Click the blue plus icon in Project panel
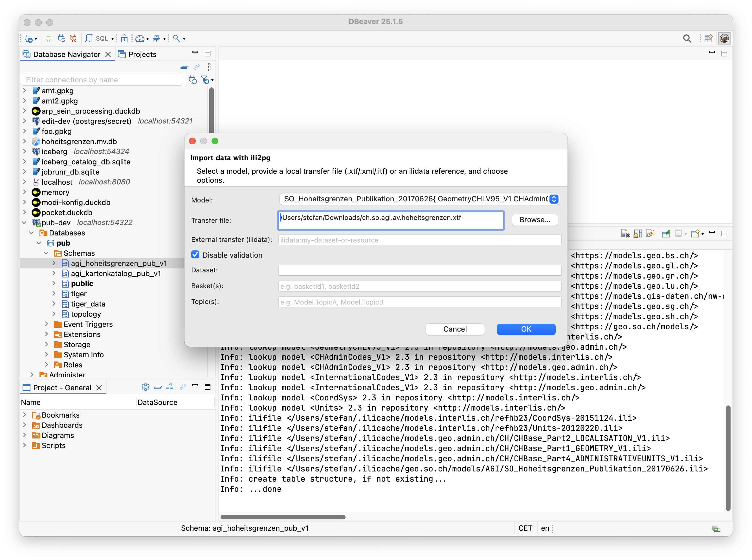This screenshot has width=752, height=560. pos(170,387)
